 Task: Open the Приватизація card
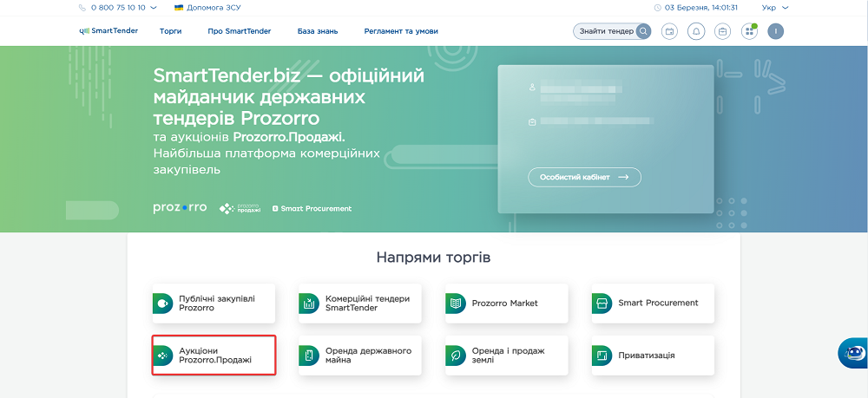pyautogui.click(x=653, y=356)
